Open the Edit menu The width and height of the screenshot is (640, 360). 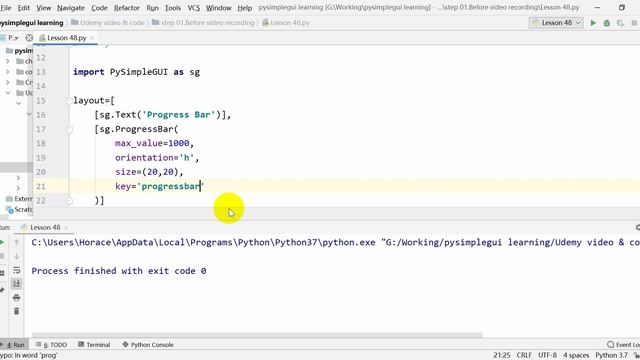click(23, 8)
